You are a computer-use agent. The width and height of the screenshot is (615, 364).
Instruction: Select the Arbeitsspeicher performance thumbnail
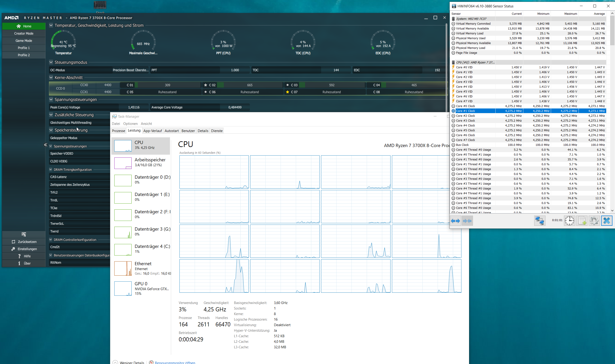pos(123,163)
